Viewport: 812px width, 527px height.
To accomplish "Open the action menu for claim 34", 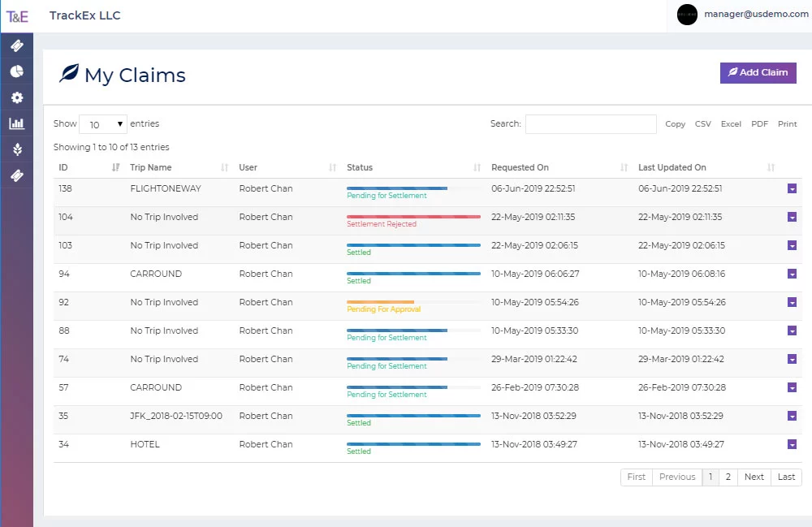I will click(792, 444).
